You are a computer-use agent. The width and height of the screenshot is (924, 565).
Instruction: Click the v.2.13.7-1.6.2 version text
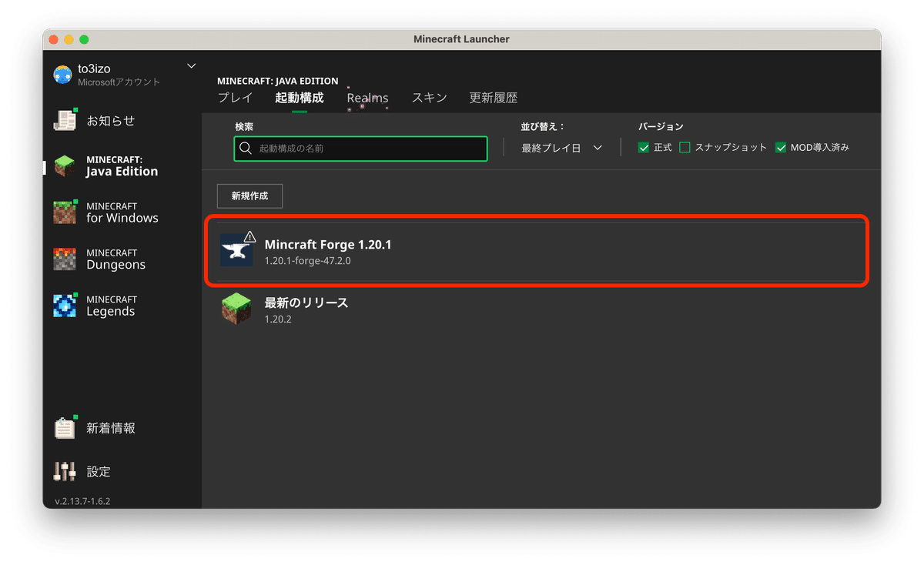tap(82, 501)
